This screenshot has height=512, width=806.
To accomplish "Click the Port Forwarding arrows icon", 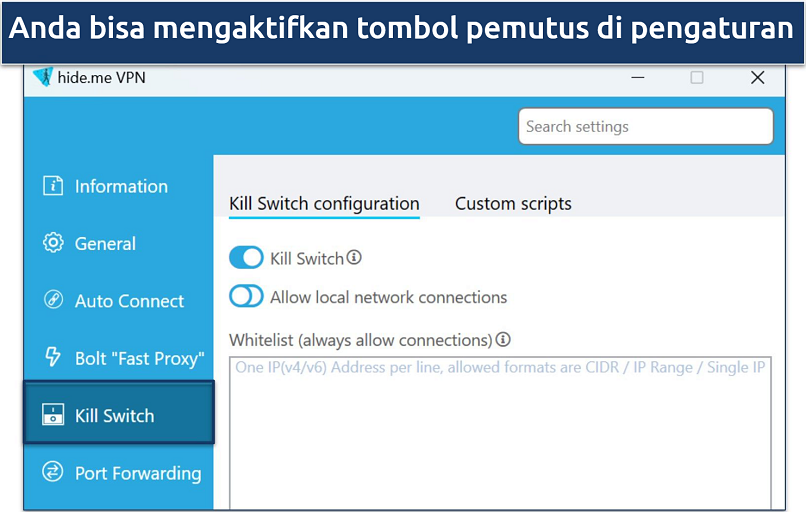I will [53, 472].
